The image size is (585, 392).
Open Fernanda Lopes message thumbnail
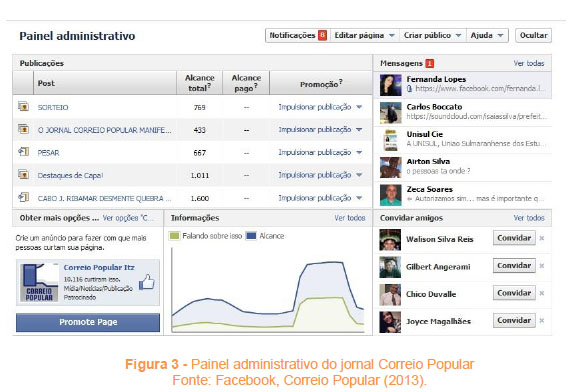click(390, 85)
